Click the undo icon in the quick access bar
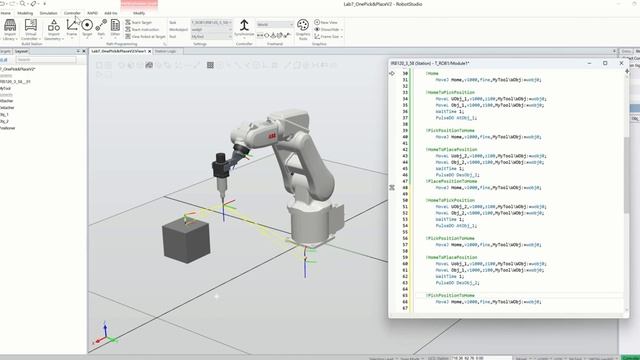Viewport: 640px width, 360px height. [x=3, y=4]
